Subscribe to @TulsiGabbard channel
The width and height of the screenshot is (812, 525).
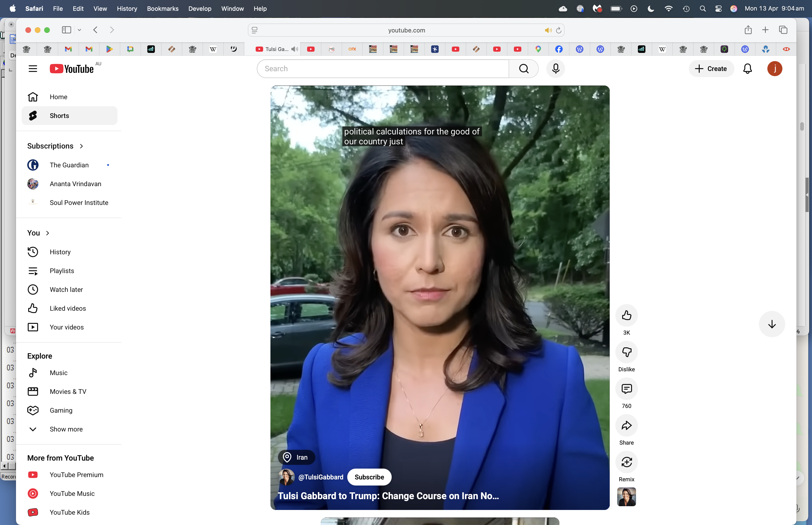pos(369,477)
